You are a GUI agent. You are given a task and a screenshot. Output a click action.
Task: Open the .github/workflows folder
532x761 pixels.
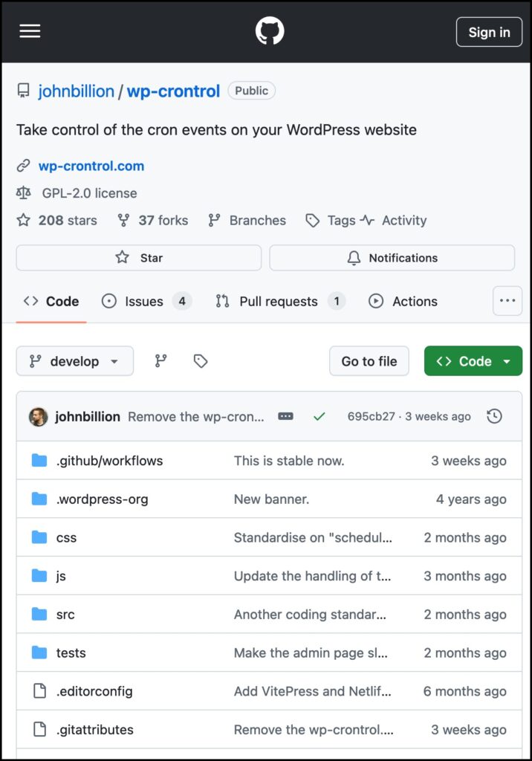coord(108,461)
